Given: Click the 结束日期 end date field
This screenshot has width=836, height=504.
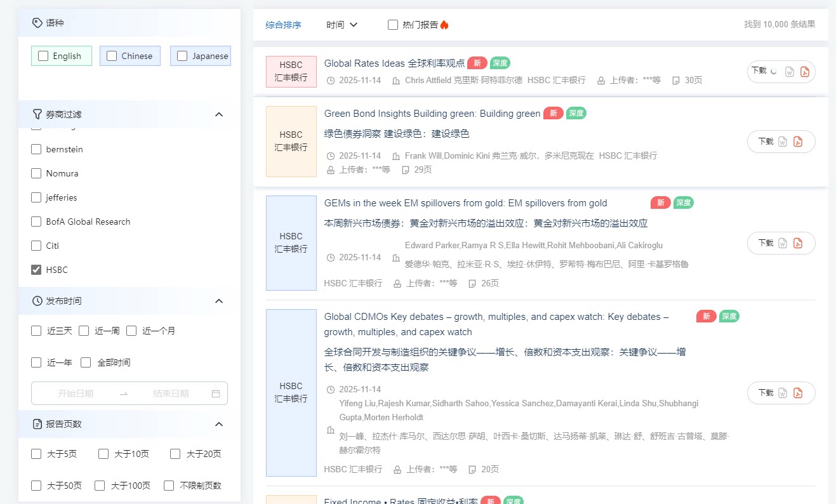Looking at the screenshot, I should pos(171,394).
